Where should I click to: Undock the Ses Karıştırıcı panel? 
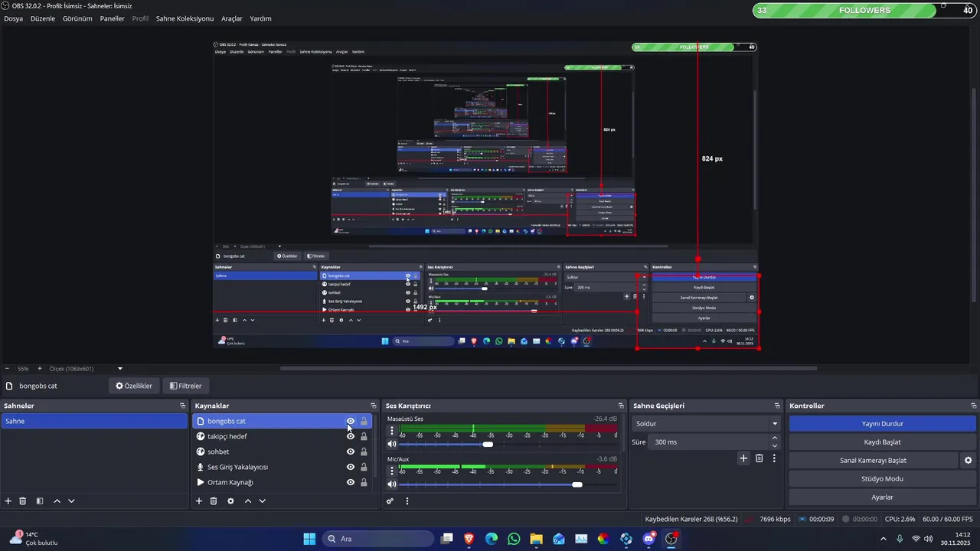point(621,406)
